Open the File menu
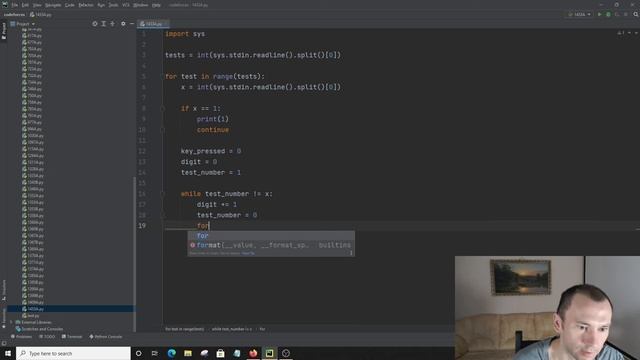Screen dimensions: 640x360 tap(15, 5)
